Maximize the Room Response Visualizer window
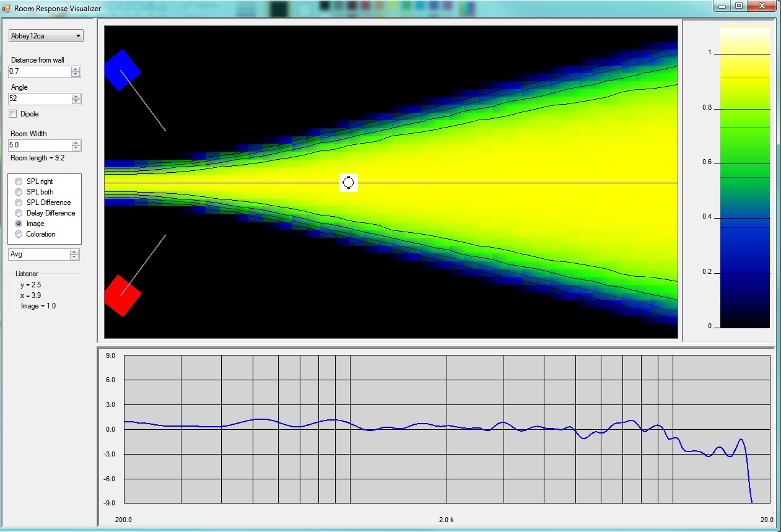Image resolution: width=781 pixels, height=532 pixels. 739,6
